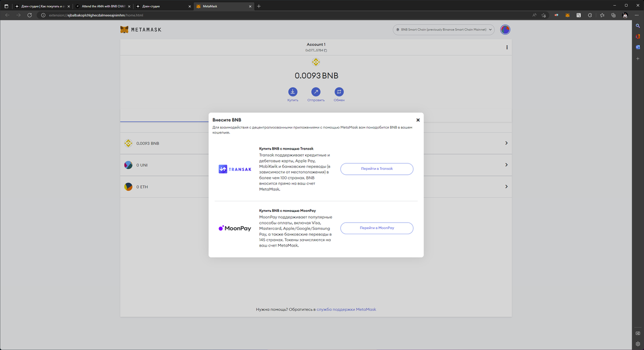Open sidebar Search icon
Image resolution: width=644 pixels, height=350 pixels.
(638, 26)
